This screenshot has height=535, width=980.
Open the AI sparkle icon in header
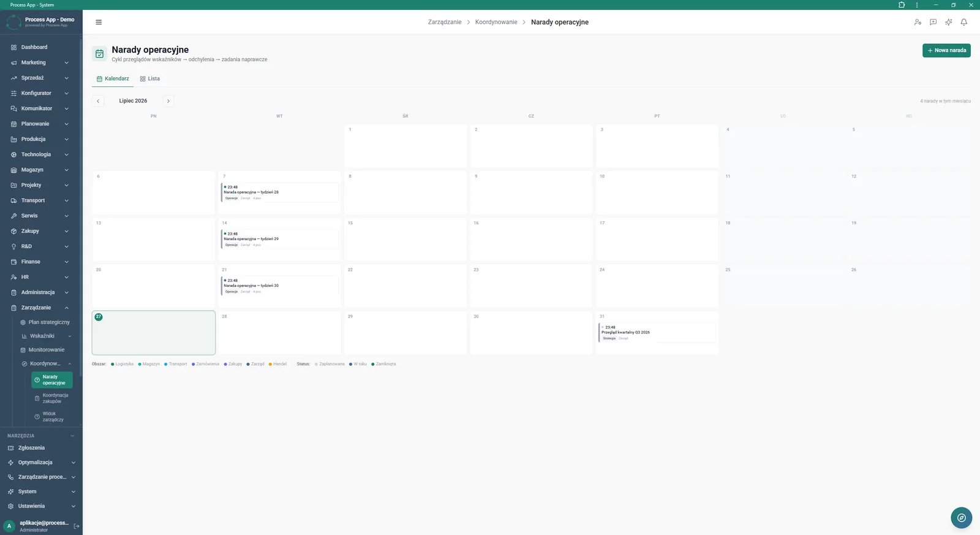point(948,22)
